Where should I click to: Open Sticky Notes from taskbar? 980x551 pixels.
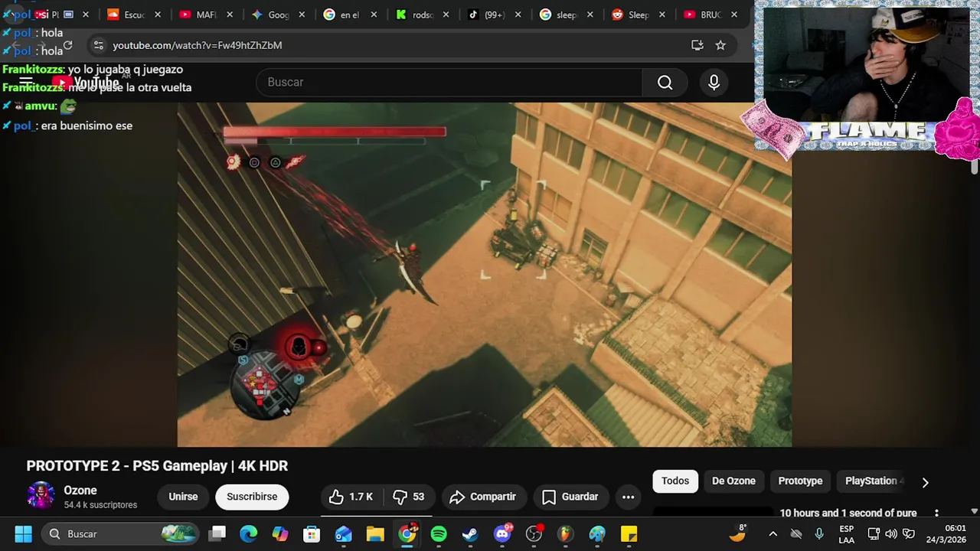629,533
